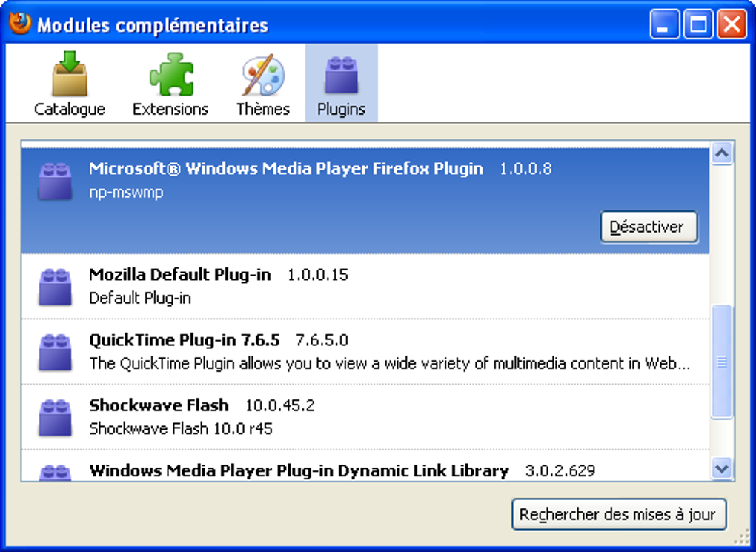Select the Plugins purple brick icon
Screen dimensions: 756x552
[x=342, y=76]
